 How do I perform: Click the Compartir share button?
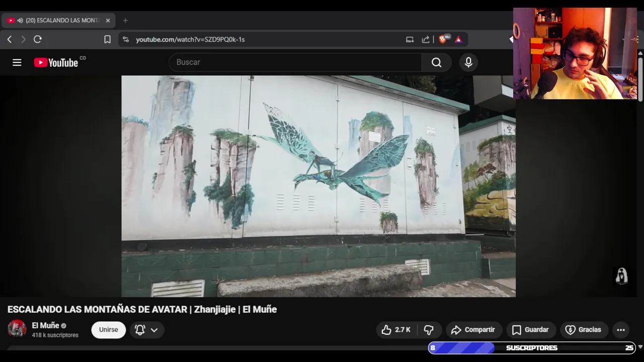tap(473, 330)
